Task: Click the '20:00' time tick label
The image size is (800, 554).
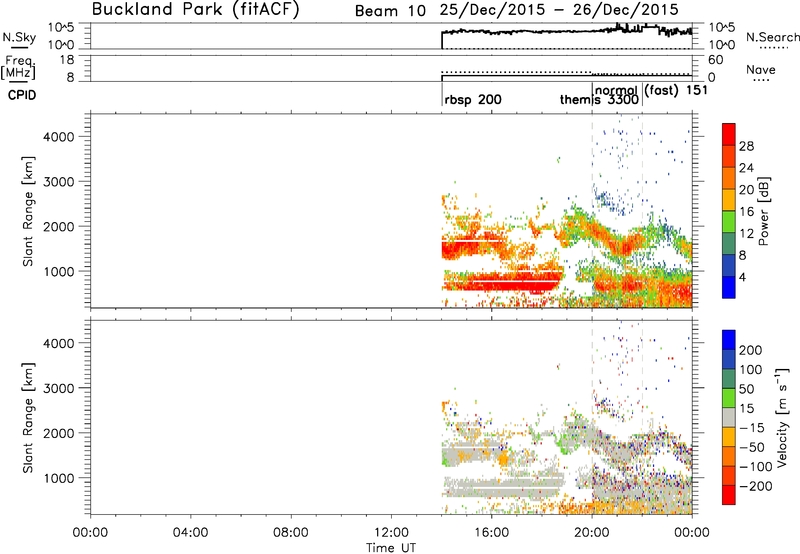Action: pos(592,533)
